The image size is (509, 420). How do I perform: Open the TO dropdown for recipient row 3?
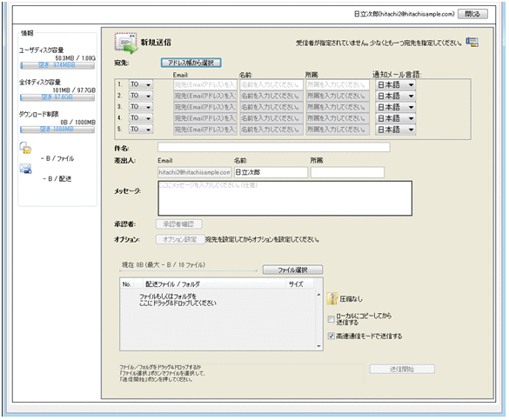click(x=141, y=107)
